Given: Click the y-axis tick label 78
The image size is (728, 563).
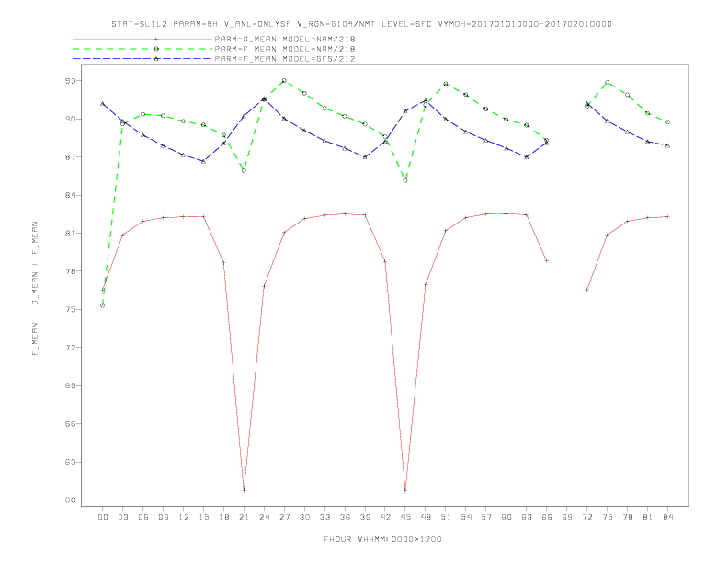Looking at the screenshot, I should 70,271.
